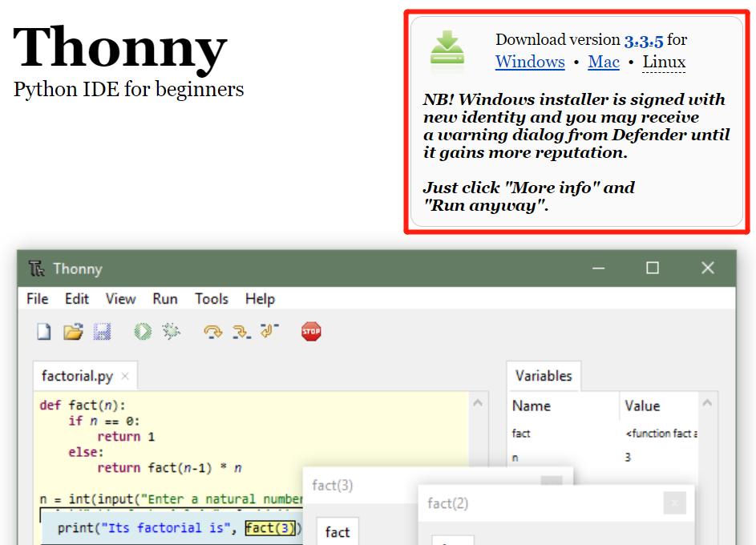Image resolution: width=756 pixels, height=545 pixels.
Task: Sort variables by Value column header
Action: (642, 406)
